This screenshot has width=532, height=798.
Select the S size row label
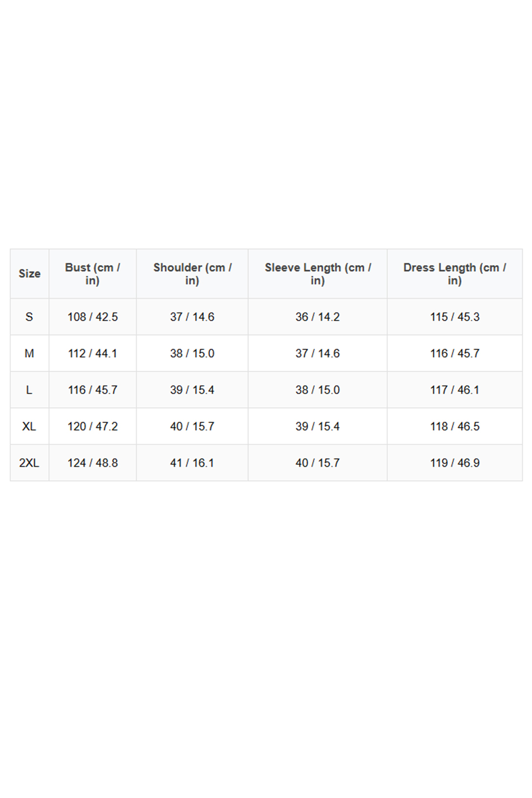point(29,317)
